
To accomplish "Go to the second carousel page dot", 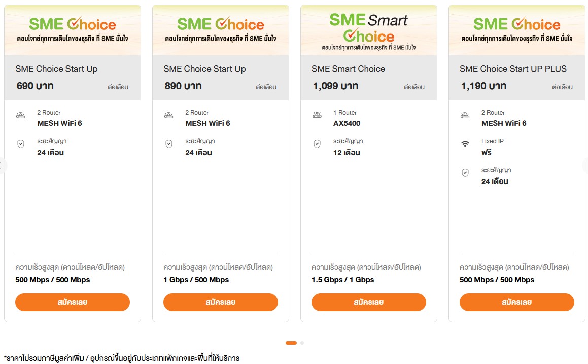I will coord(302,343).
